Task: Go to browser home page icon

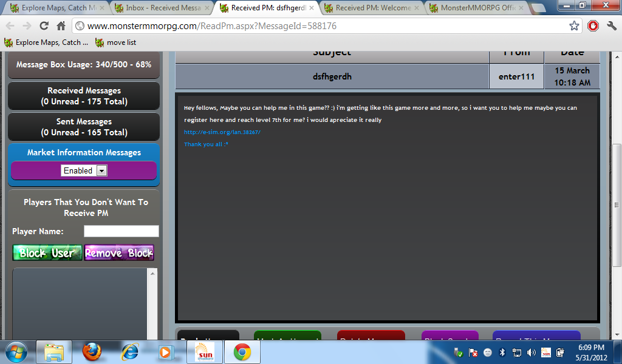Action: click(x=61, y=26)
